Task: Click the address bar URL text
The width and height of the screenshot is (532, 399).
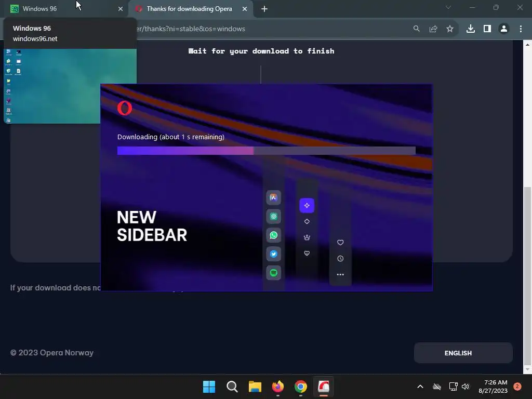Action: (x=190, y=29)
